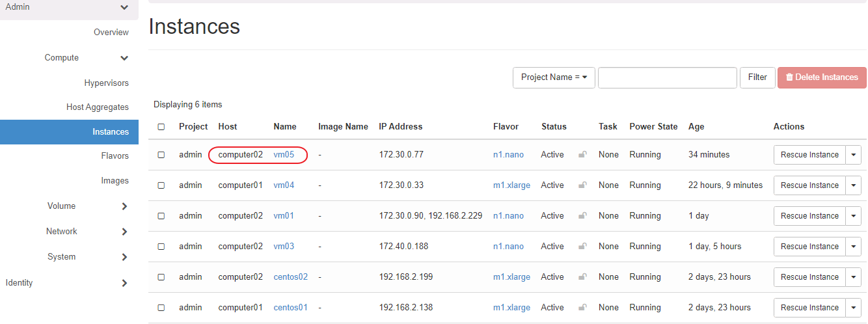Image resolution: width=868 pixels, height=324 pixels.
Task: Click the lock icon in vm04 row
Action: [583, 185]
